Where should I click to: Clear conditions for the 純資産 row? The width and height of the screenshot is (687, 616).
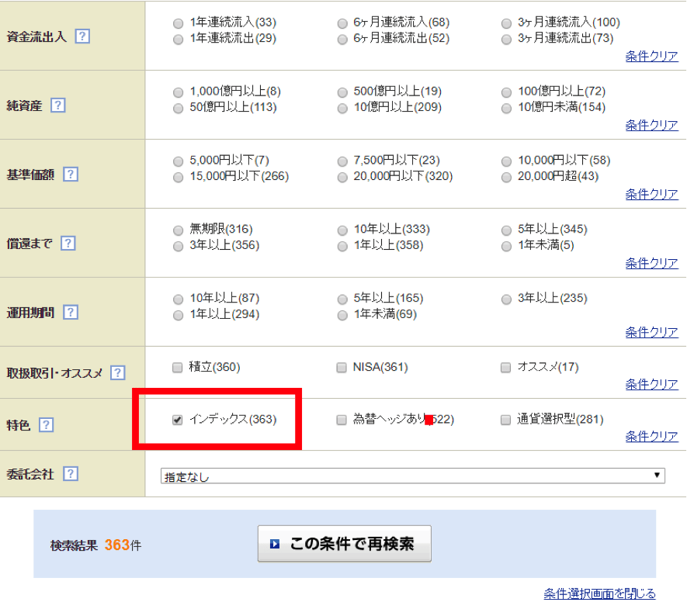[x=651, y=125]
